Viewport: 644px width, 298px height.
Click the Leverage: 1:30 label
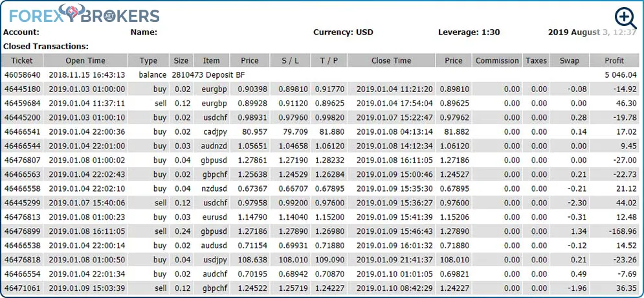[x=469, y=32]
